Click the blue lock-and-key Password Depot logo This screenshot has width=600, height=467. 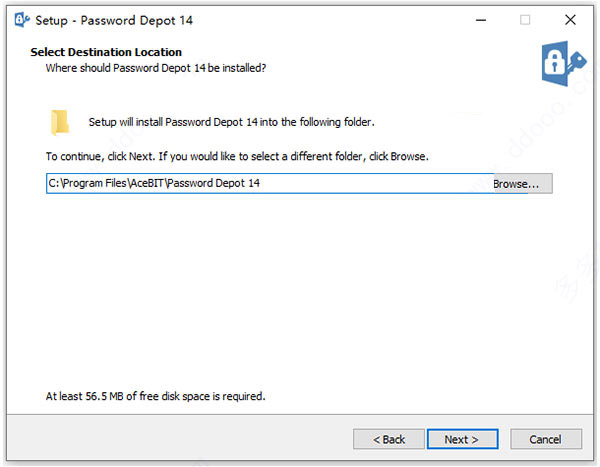point(564,63)
